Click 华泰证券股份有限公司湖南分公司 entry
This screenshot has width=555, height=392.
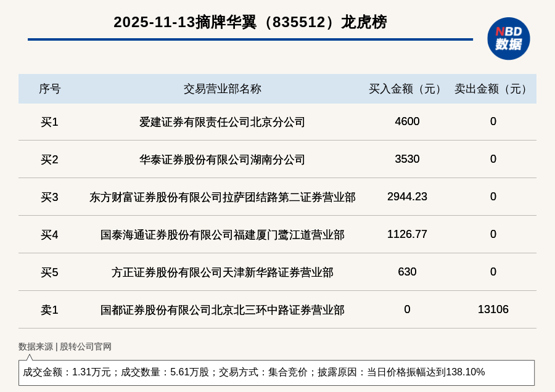coord(222,160)
